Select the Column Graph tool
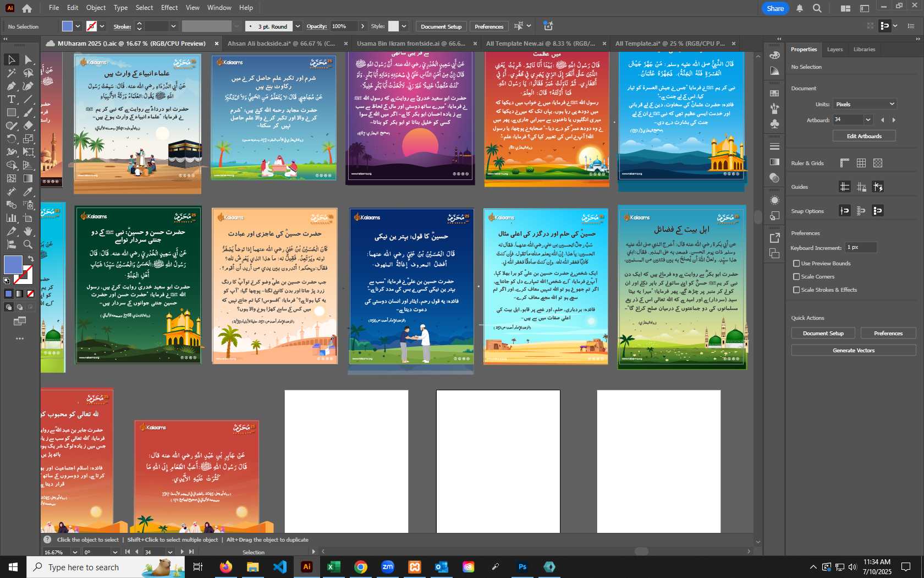This screenshot has height=578, width=924. [x=12, y=218]
